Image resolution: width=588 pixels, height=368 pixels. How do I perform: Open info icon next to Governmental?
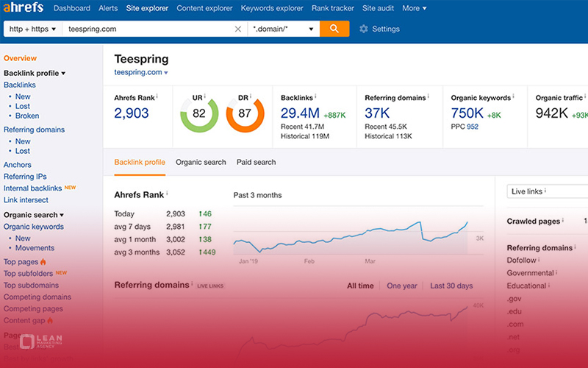coord(556,272)
